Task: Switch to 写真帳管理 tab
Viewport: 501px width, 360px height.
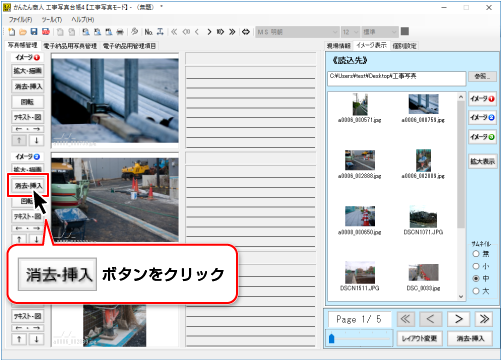Action: pyautogui.click(x=23, y=45)
